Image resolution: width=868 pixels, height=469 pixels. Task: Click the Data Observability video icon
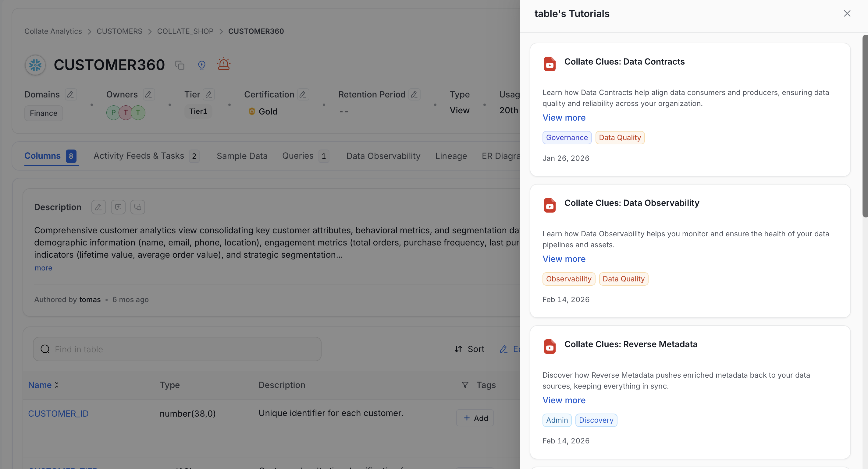pyautogui.click(x=550, y=205)
